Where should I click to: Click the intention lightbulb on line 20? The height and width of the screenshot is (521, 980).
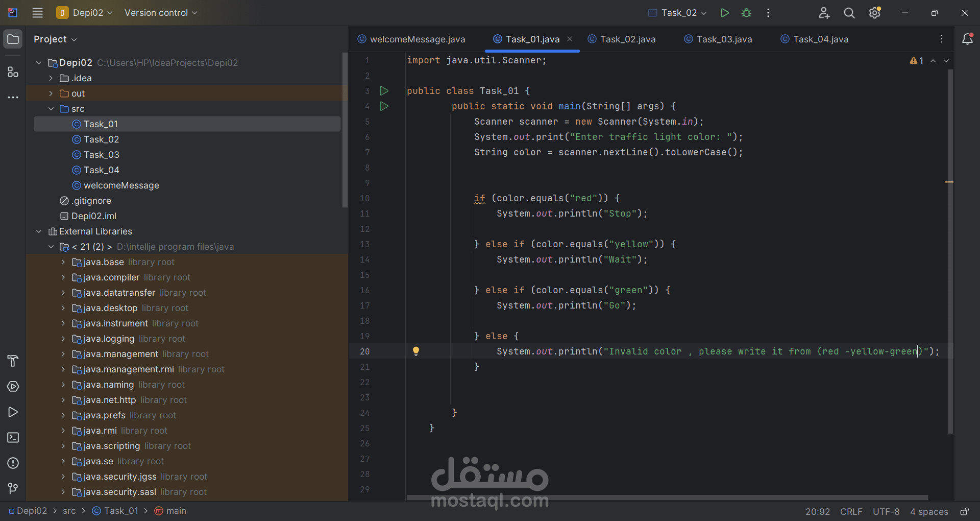coord(416,351)
